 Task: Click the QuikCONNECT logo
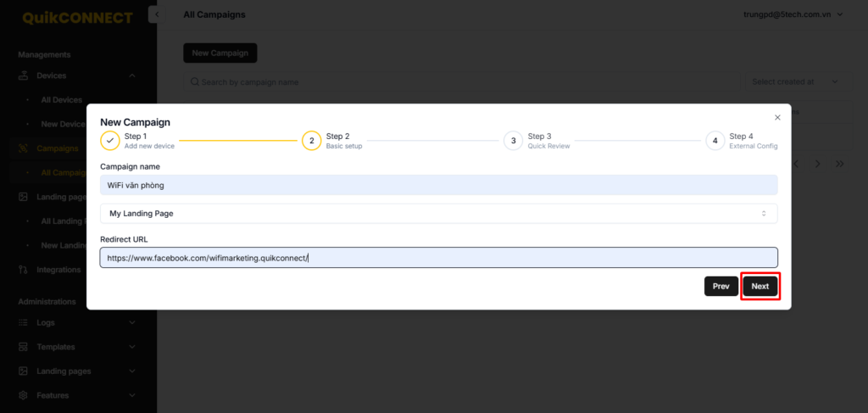[x=77, y=18]
